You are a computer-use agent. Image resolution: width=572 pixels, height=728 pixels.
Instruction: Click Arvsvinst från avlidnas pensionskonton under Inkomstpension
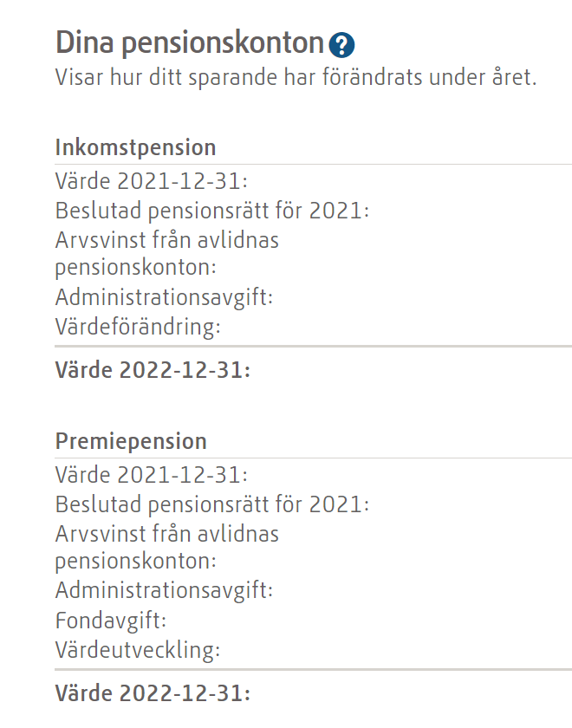coord(167,253)
